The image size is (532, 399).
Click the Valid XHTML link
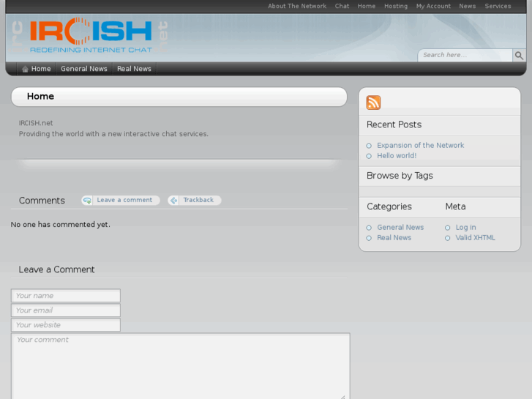click(x=475, y=238)
